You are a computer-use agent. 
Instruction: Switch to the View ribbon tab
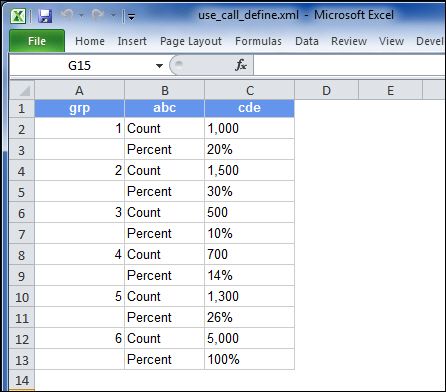(391, 41)
